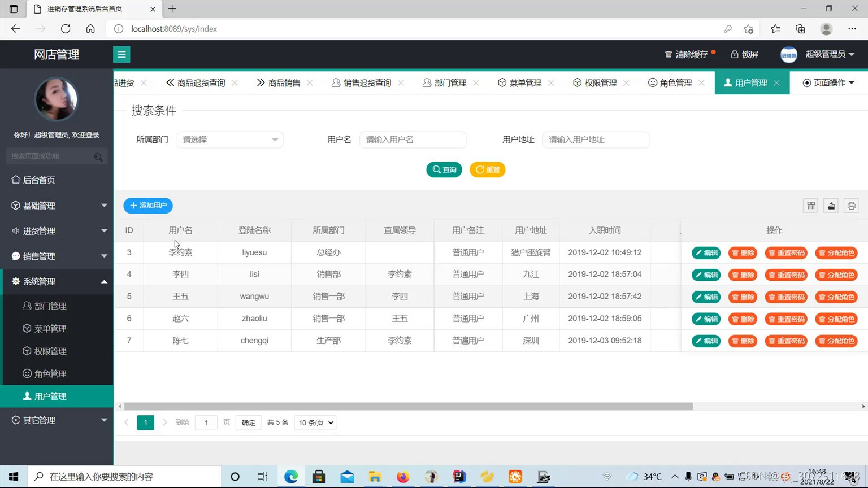Open 菜单管理 in the sidebar
868x488 pixels.
coord(57,328)
